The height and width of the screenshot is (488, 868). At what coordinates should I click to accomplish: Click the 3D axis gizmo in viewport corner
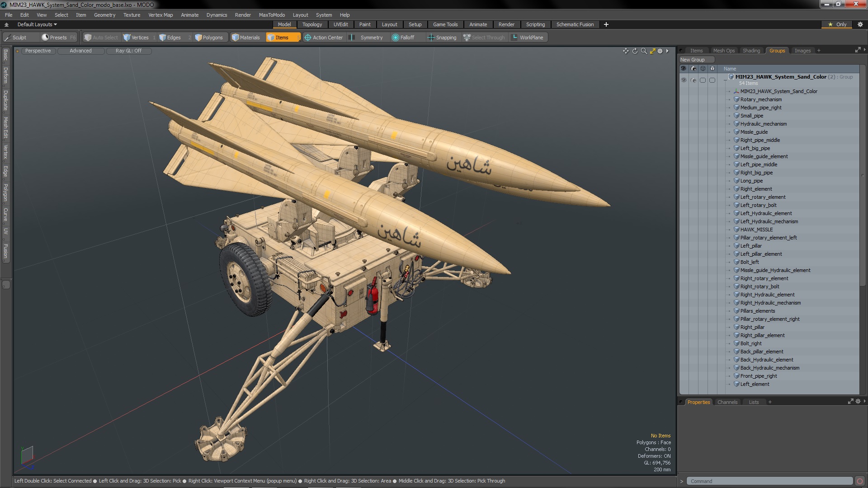(27, 457)
